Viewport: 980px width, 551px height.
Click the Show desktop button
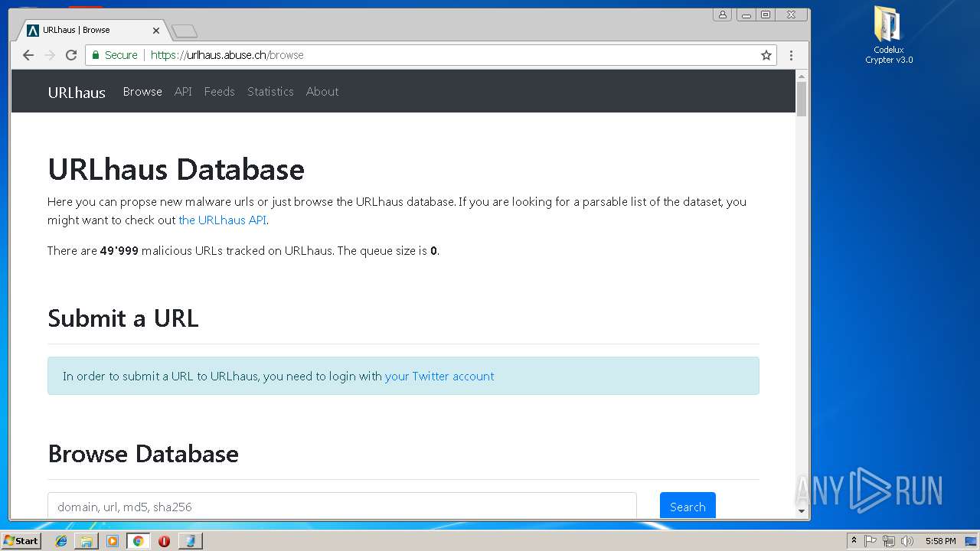point(972,541)
